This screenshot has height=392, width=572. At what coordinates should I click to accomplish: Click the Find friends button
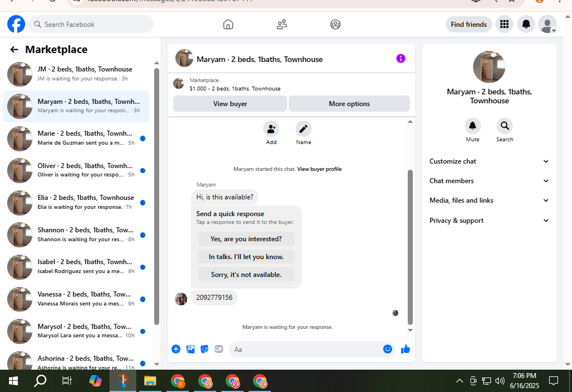[469, 25]
